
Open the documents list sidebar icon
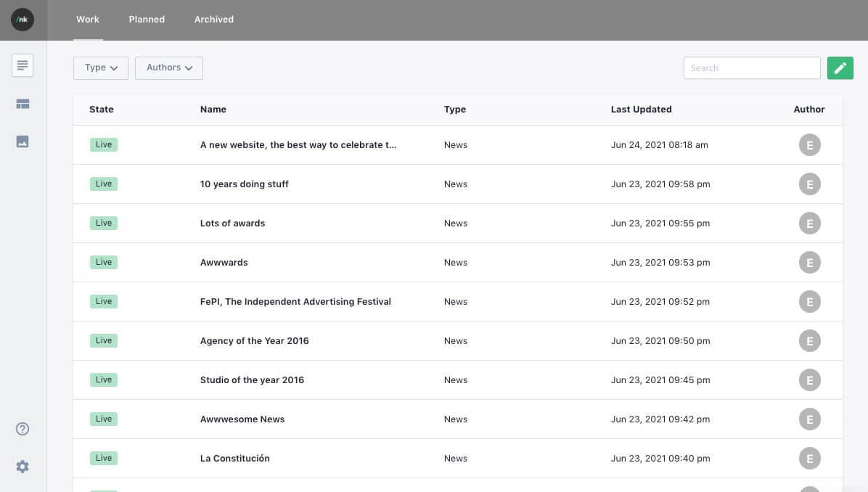coord(22,66)
